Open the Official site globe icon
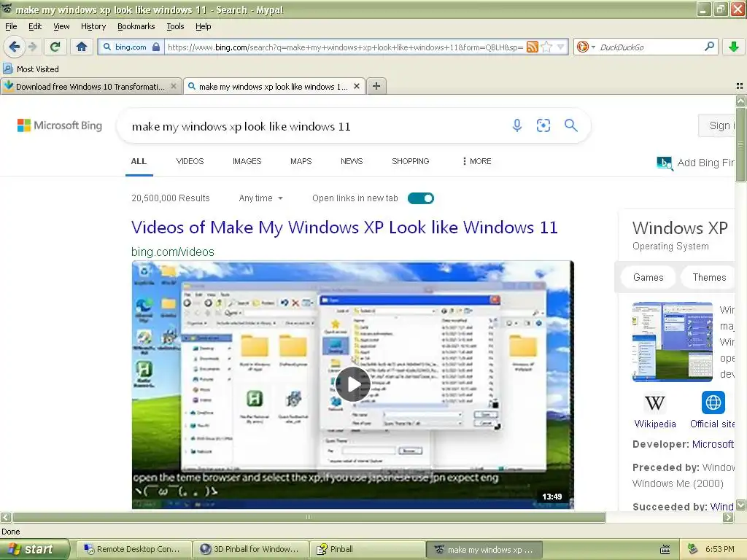The width and height of the screenshot is (747, 560). coord(713,402)
